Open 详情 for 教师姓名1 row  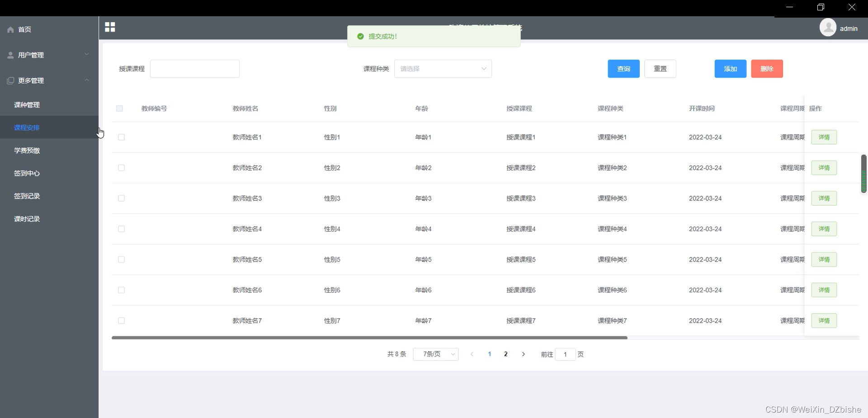[824, 137]
